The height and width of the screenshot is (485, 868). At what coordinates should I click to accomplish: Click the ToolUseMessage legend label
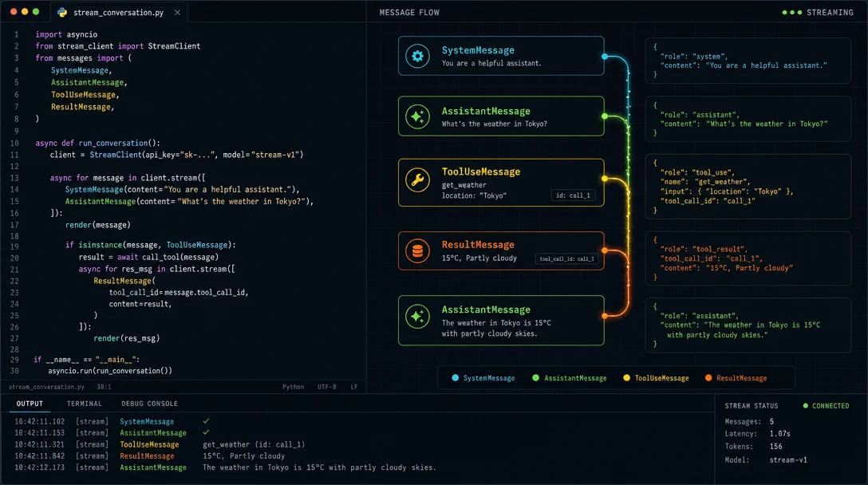click(661, 378)
